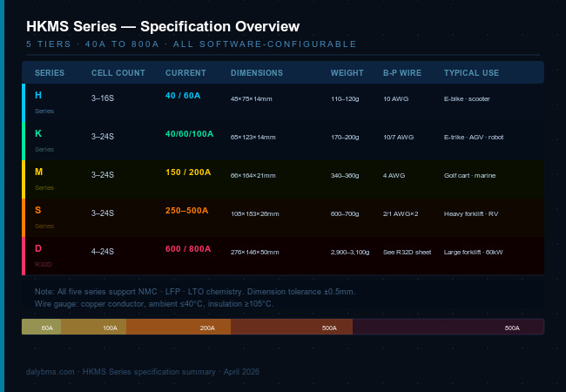The width and height of the screenshot is (566, 392).
Task: Click the 600 / 800A current value
Action: click(x=188, y=248)
